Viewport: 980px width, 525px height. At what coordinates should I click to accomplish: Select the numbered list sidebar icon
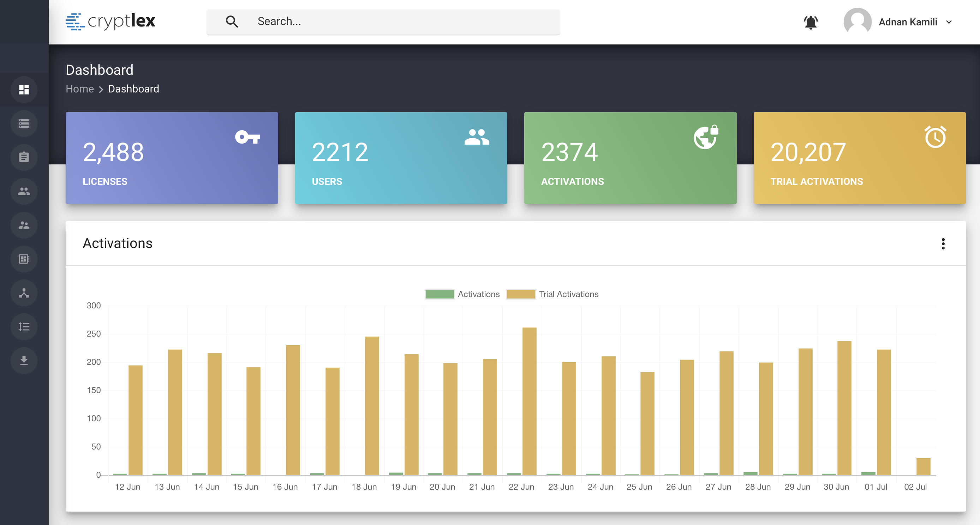coord(24,327)
